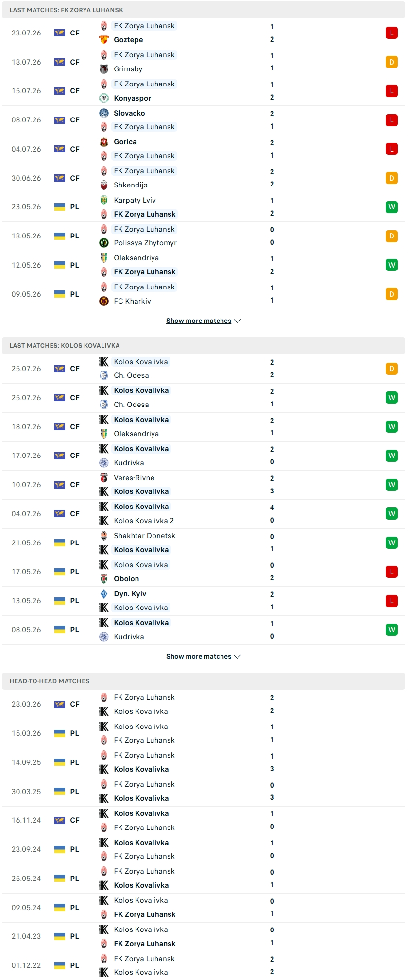The height and width of the screenshot is (980, 408).
Task: Click the Slovacko team crest
Action: [104, 113]
